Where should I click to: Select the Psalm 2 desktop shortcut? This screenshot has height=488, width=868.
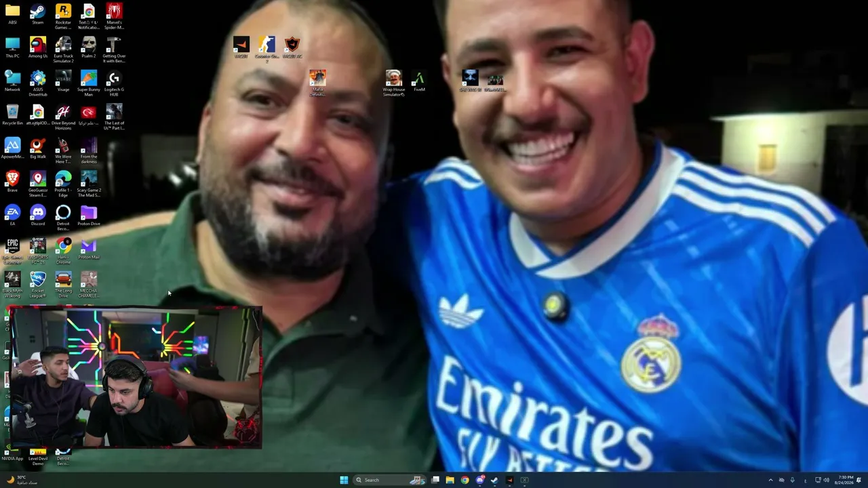pyautogui.click(x=89, y=47)
